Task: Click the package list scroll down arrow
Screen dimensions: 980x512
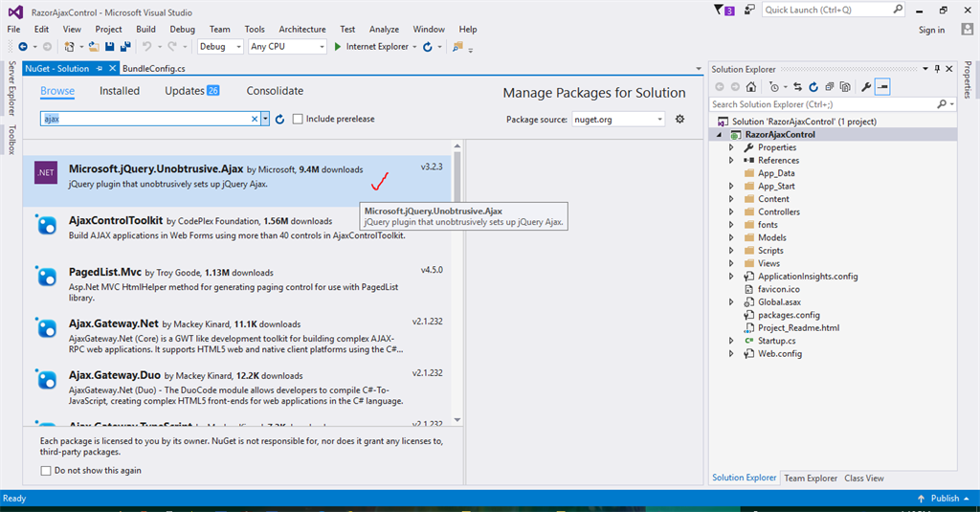Action: tap(457, 419)
